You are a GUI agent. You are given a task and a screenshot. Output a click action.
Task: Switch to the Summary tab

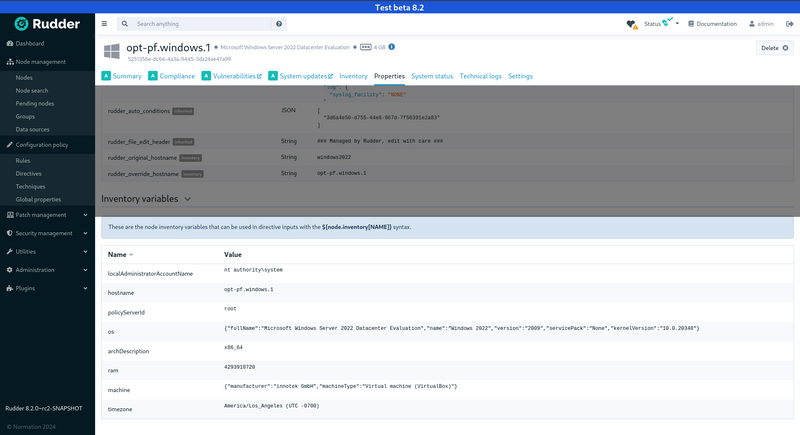coord(121,76)
